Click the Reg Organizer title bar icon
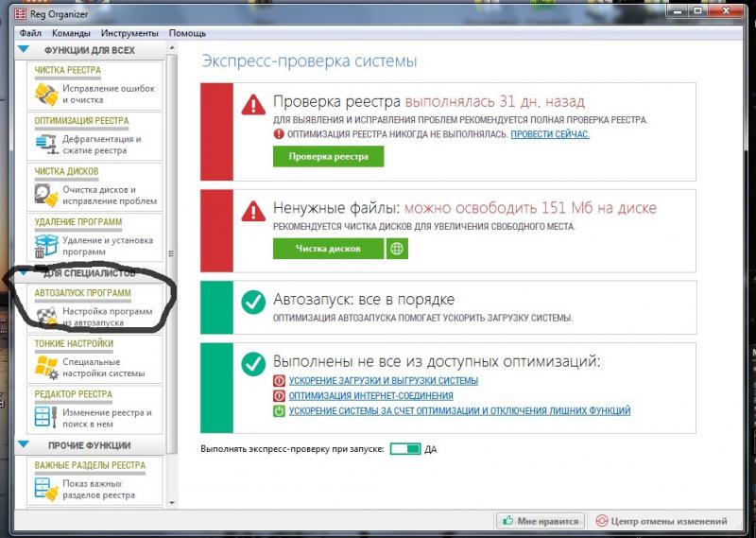Image resolution: width=756 pixels, height=538 pixels. point(20,14)
